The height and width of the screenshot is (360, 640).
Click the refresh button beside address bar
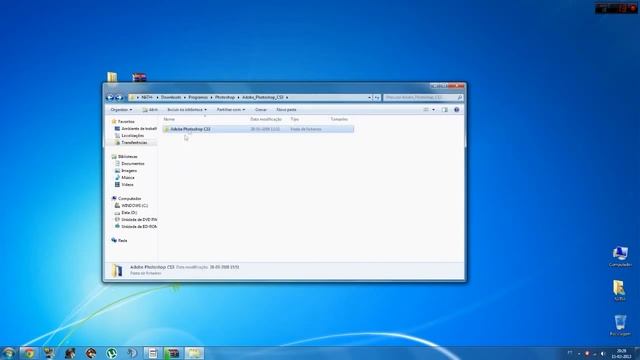click(377, 98)
